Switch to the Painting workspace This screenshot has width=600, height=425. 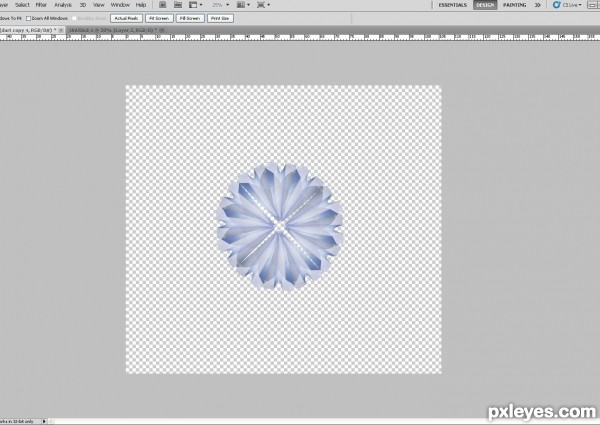[x=514, y=5]
